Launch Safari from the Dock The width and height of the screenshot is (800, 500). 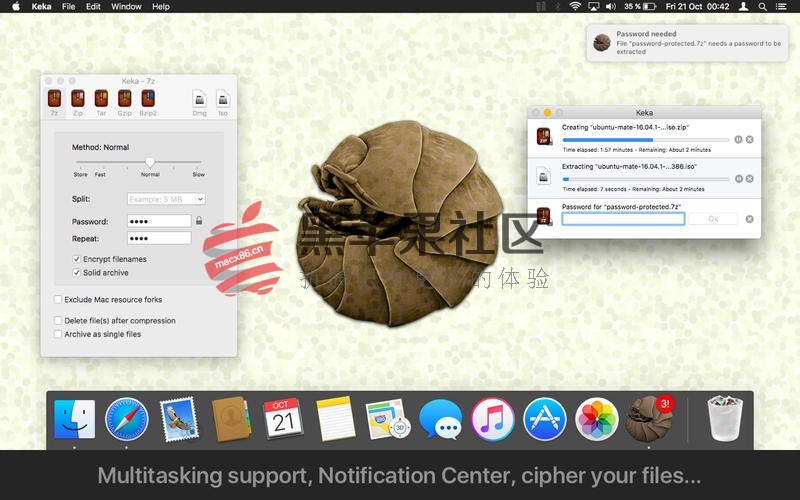pos(127,419)
